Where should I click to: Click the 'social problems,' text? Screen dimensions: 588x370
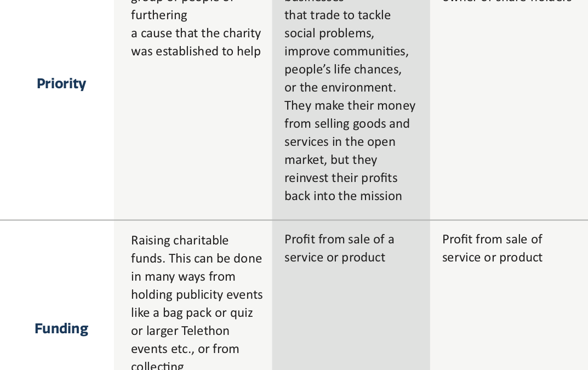pyautogui.click(x=329, y=33)
